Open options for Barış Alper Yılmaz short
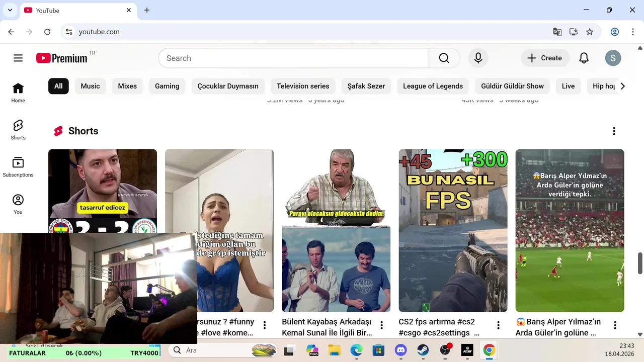 tap(615, 325)
